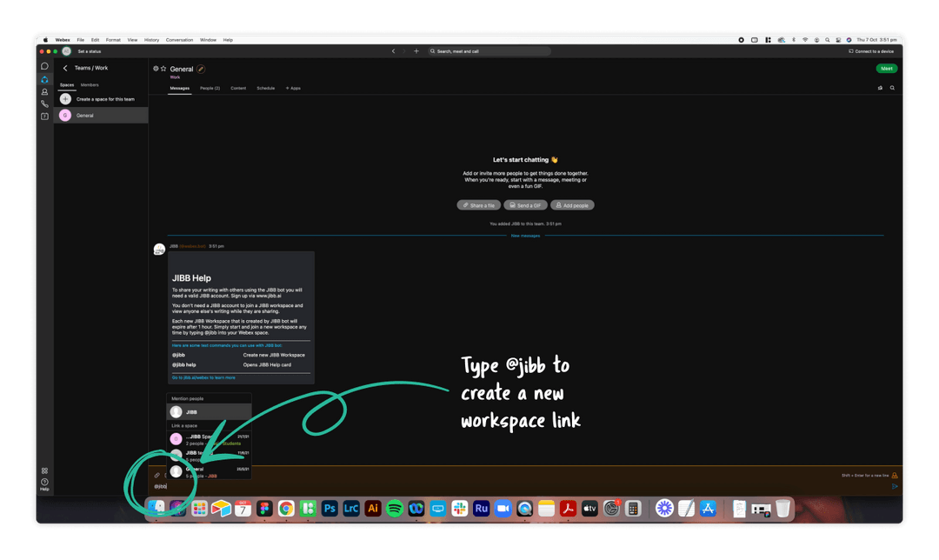
Task: Edit the General space name with pencil icon
Action: (x=201, y=69)
